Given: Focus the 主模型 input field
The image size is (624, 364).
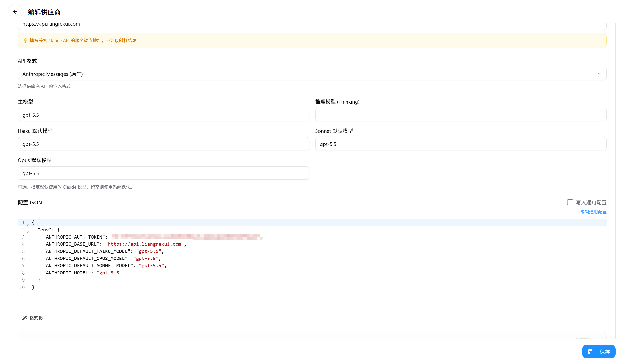Looking at the screenshot, I should click(x=163, y=115).
